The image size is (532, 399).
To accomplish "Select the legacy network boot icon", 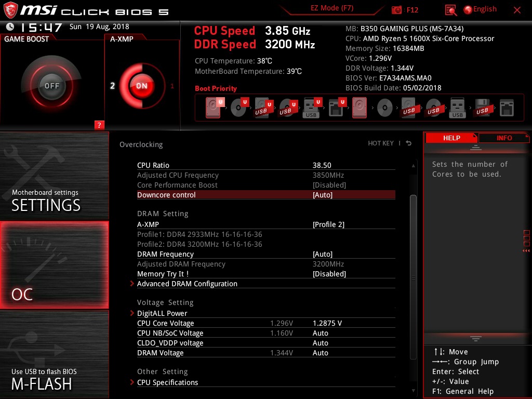I will 507,108.
